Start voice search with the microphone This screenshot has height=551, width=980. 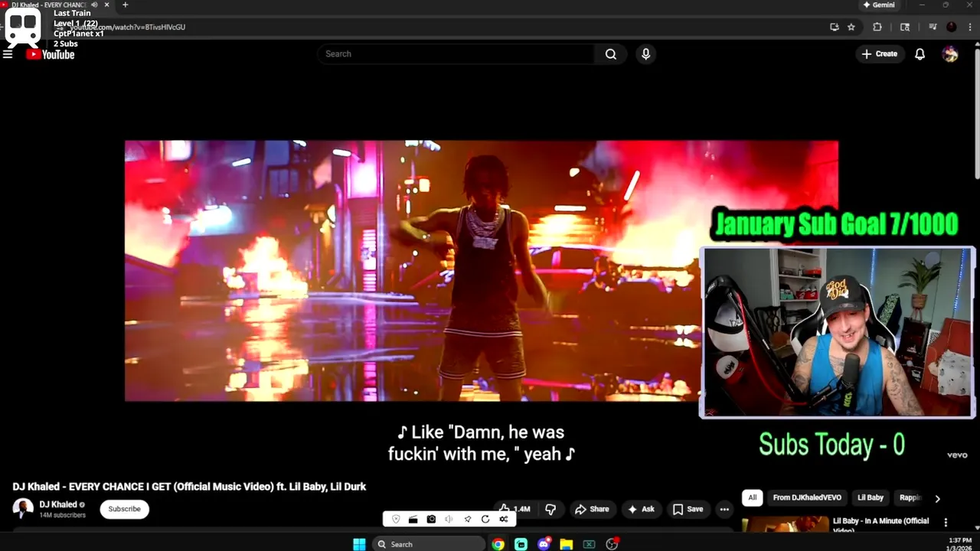645,54
